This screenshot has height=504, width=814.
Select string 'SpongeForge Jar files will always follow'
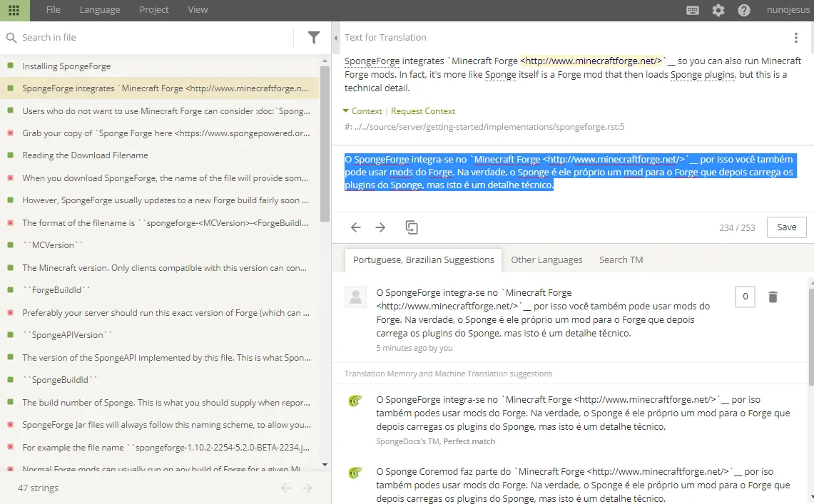coord(159,425)
